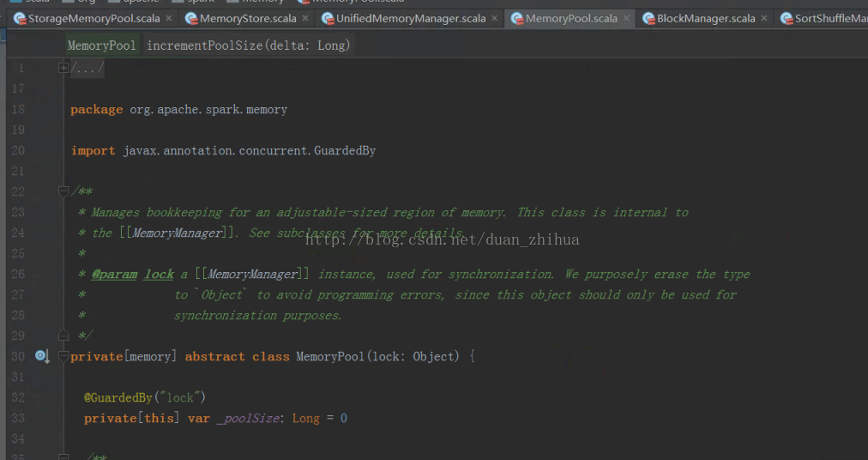868x460 pixels.
Task: Collapse doc comment fold marker at line 22
Action: (63, 191)
